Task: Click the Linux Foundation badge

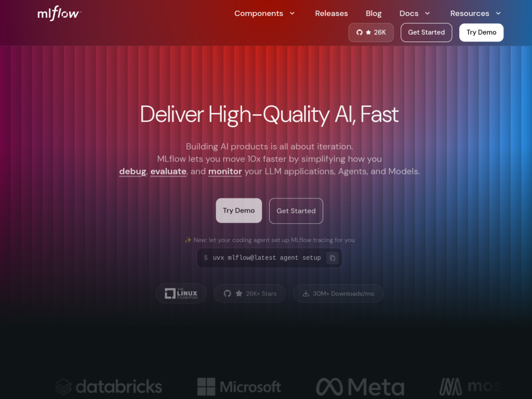Action: (x=181, y=294)
